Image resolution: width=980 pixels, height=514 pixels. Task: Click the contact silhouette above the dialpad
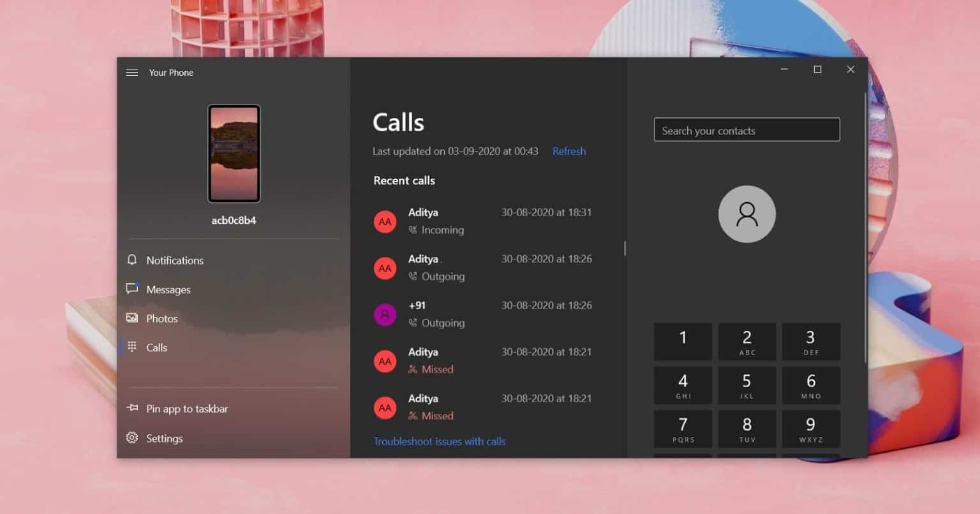click(x=746, y=214)
